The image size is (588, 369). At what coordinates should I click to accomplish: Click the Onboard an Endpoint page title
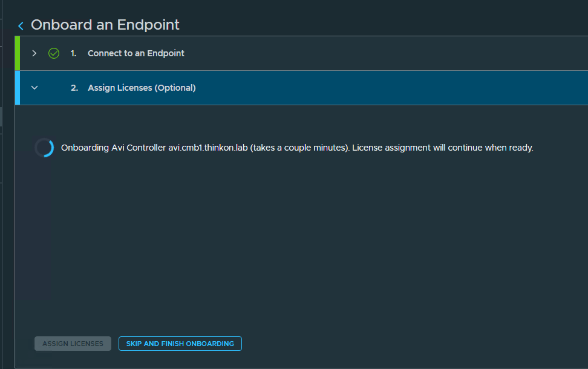point(105,25)
